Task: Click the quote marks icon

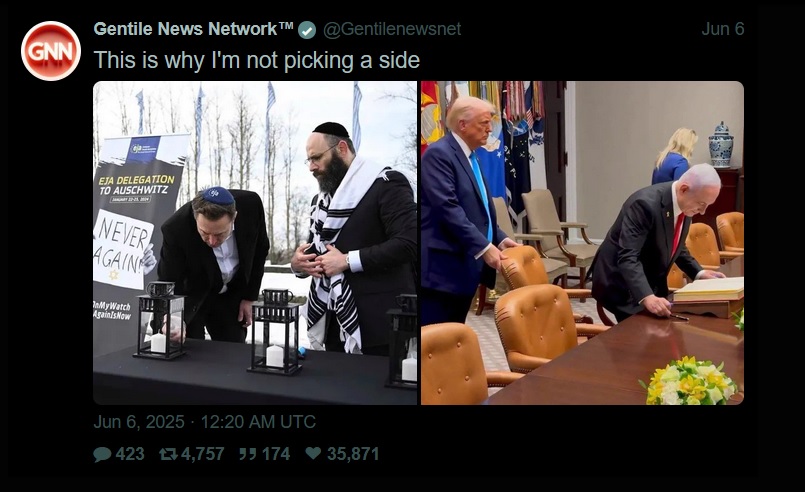Action: (x=248, y=454)
